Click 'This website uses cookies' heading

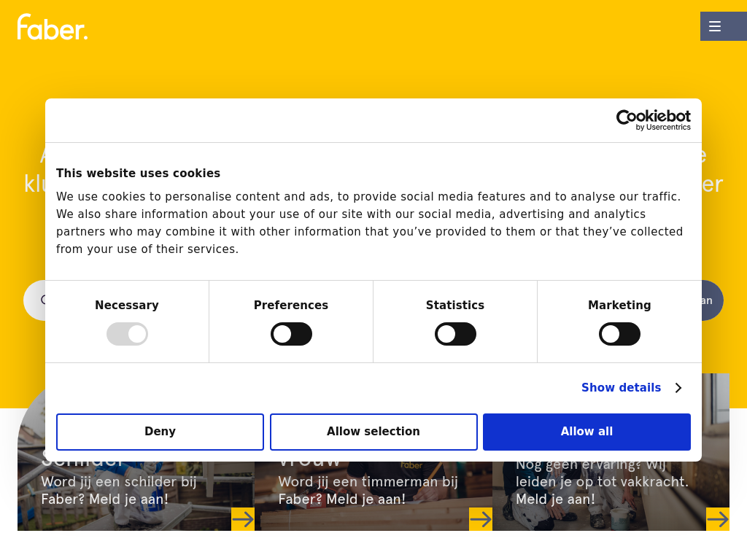138,174
